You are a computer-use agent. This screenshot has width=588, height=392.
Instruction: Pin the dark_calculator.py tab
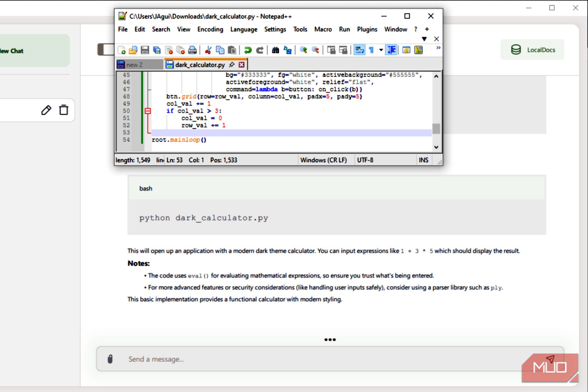click(232, 65)
